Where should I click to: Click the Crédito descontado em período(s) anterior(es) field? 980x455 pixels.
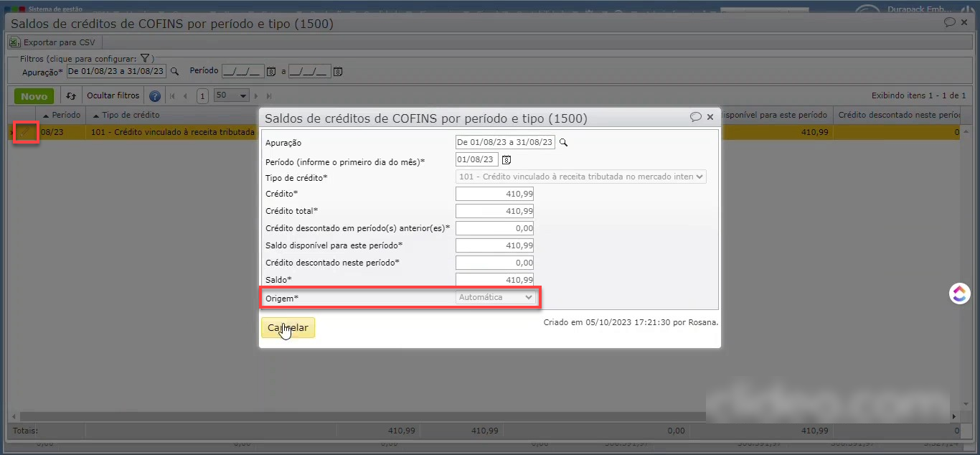[x=494, y=228]
